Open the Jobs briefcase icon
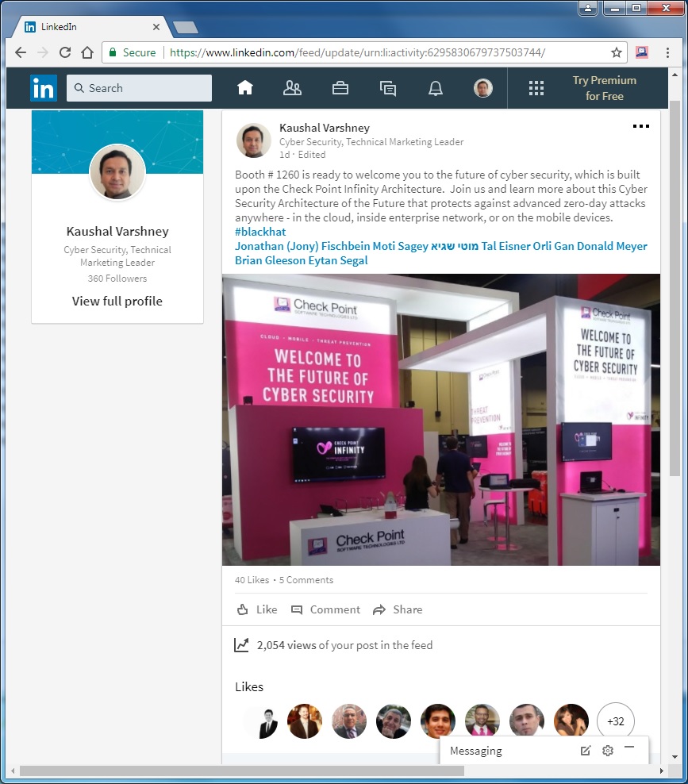Screen dimensions: 688x784 point(340,88)
